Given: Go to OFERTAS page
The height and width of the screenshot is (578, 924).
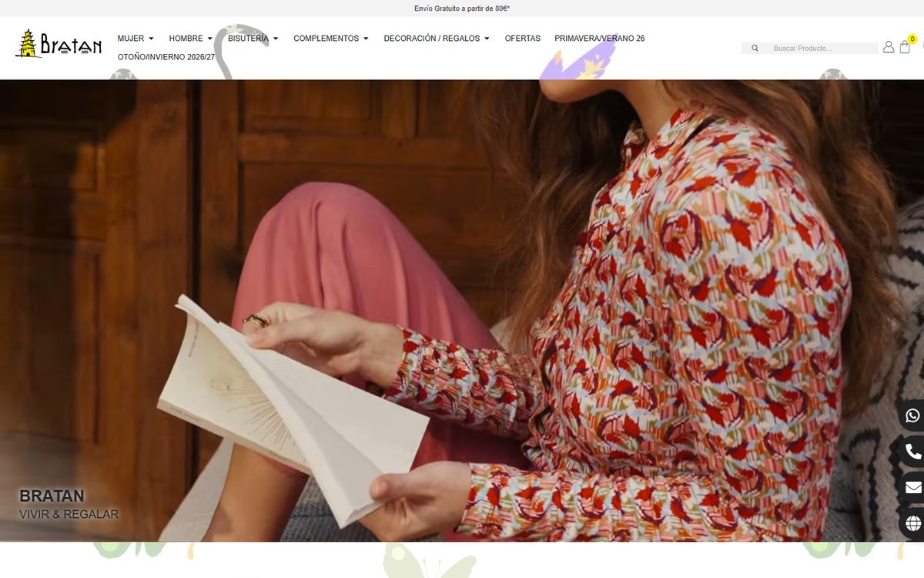Looking at the screenshot, I should [523, 39].
